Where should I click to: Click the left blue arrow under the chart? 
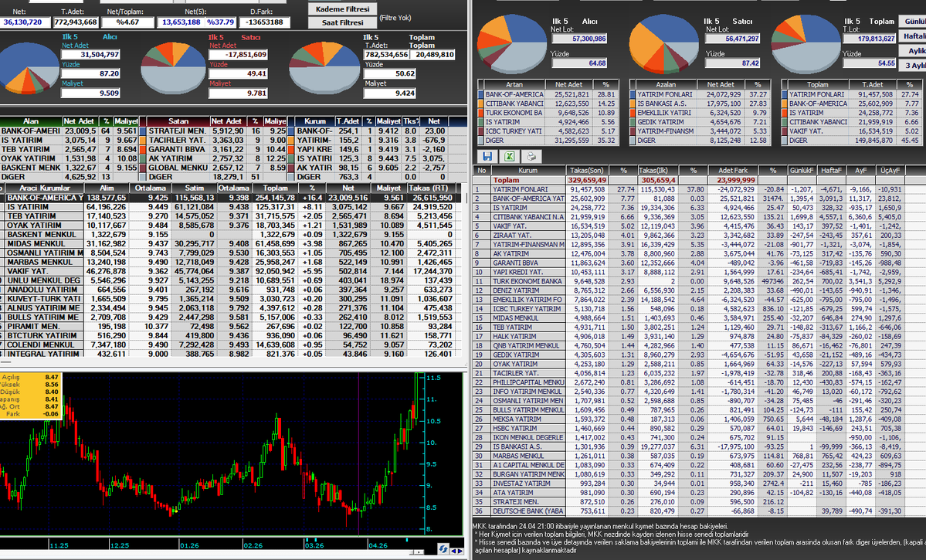coord(453,551)
